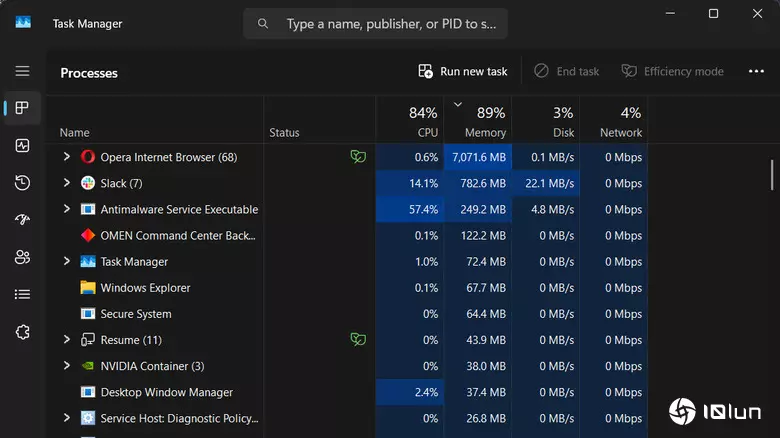Expand the Resume process group
This screenshot has height=438, width=780.
[x=67, y=339]
